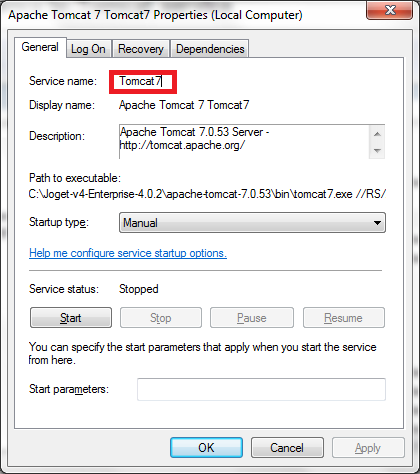Image resolution: width=420 pixels, height=474 pixels.
Task: Confirm the dialog with OK
Action: tap(206, 448)
